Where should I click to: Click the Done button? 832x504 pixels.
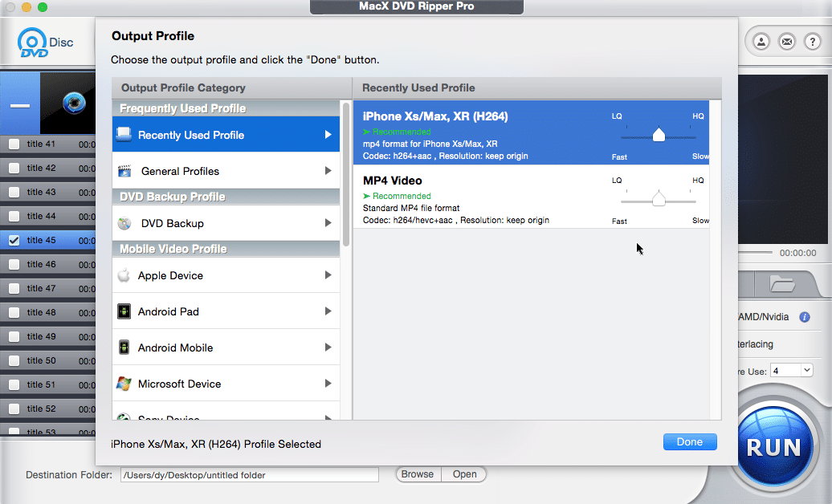pyautogui.click(x=689, y=441)
